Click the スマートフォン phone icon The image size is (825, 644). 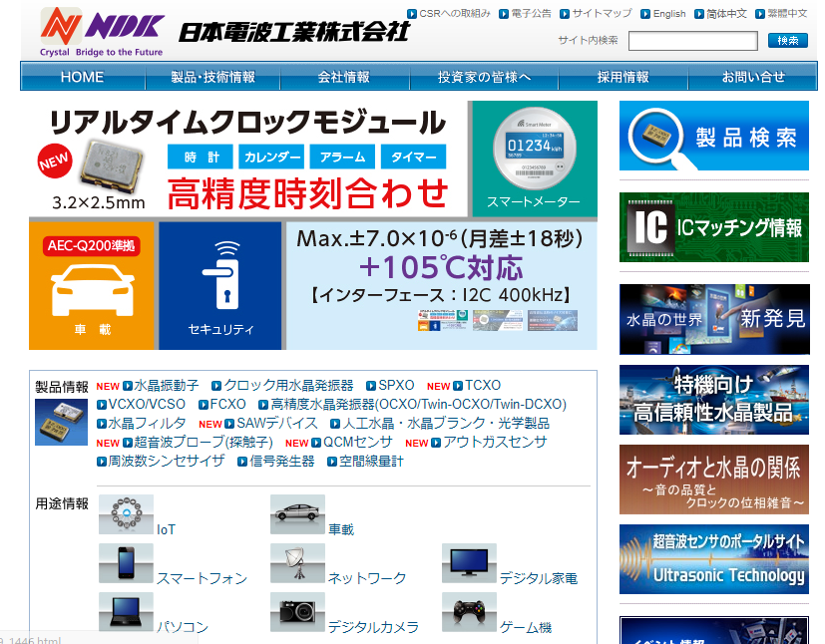127,563
